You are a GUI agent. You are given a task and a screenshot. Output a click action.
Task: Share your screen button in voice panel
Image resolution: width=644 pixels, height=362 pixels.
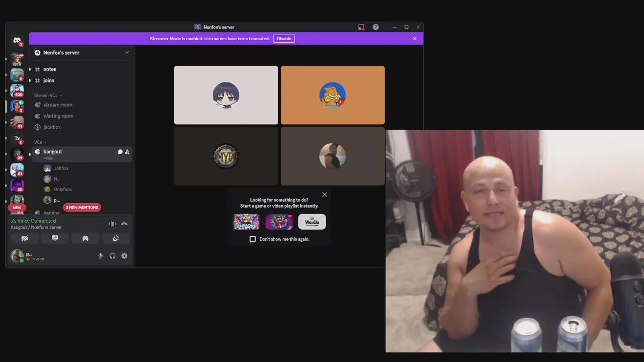(x=55, y=238)
